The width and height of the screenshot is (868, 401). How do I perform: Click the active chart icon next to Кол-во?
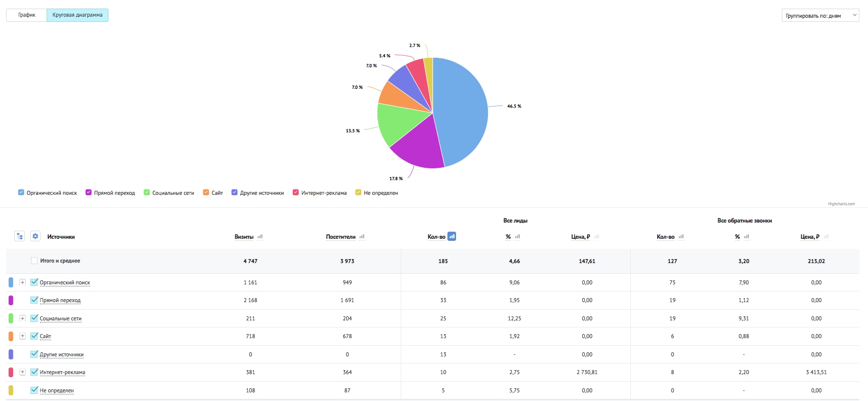coord(452,236)
